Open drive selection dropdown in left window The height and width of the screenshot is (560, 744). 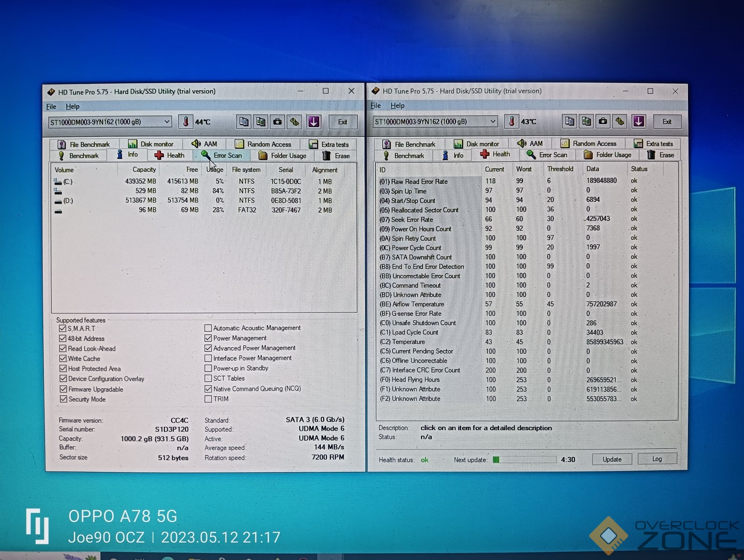coord(110,122)
